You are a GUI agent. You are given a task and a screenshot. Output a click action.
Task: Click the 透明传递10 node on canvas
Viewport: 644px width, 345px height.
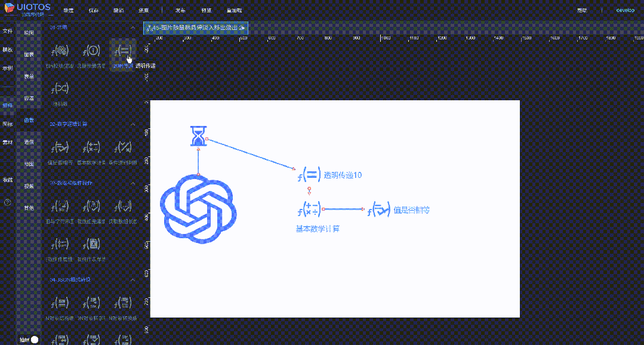pyautogui.click(x=329, y=175)
